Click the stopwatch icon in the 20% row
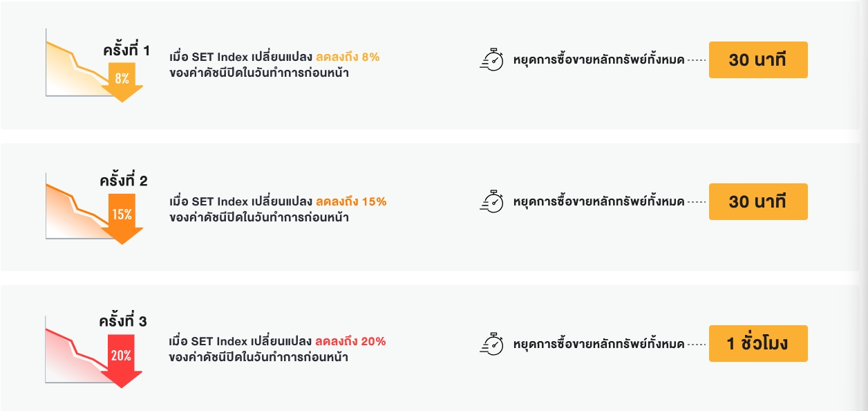Image resolution: width=868 pixels, height=411 pixels. tap(491, 343)
